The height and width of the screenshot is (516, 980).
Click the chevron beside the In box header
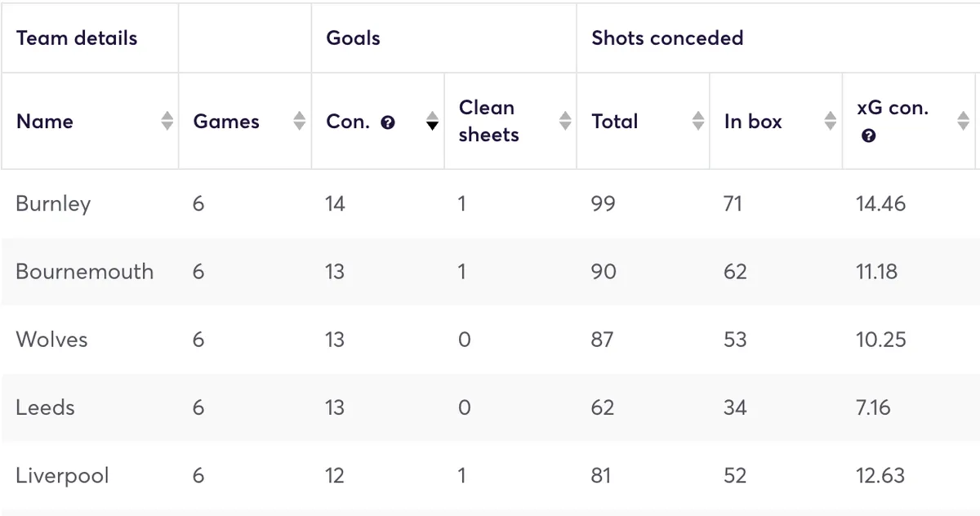coord(831,121)
